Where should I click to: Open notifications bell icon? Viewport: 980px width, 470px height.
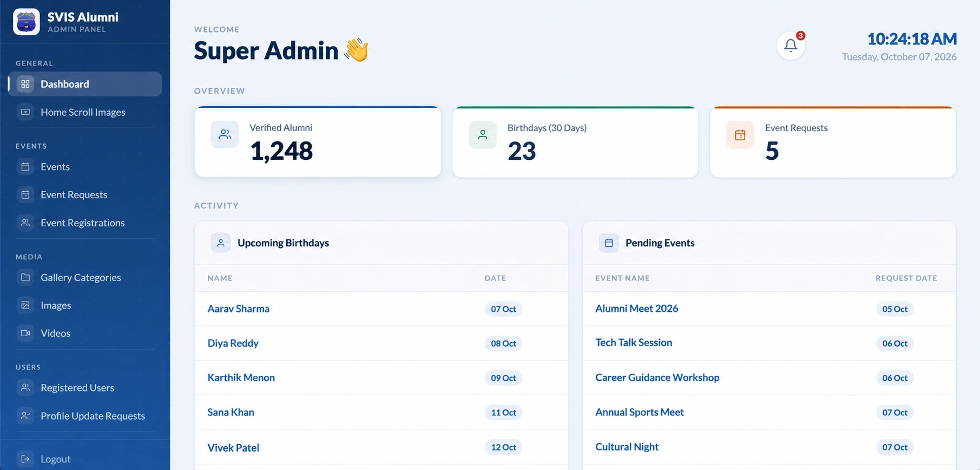[x=790, y=45]
